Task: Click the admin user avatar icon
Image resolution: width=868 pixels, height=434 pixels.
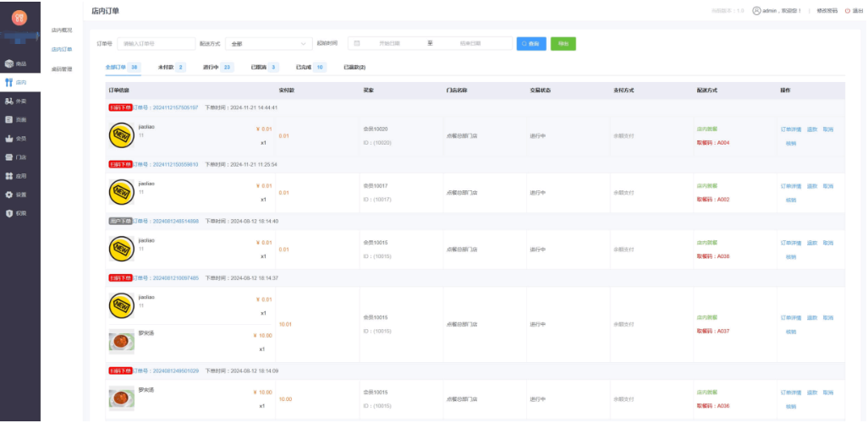Action: pos(756,10)
